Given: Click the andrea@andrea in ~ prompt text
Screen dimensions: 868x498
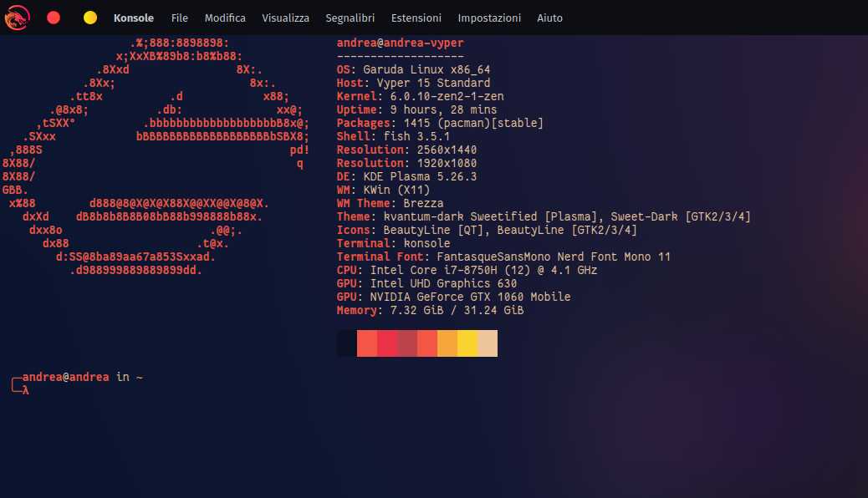Looking at the screenshot, I should [x=82, y=377].
